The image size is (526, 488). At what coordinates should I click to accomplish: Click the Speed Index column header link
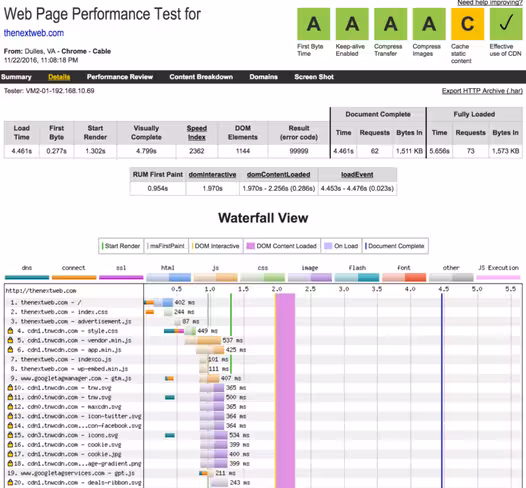197,132
